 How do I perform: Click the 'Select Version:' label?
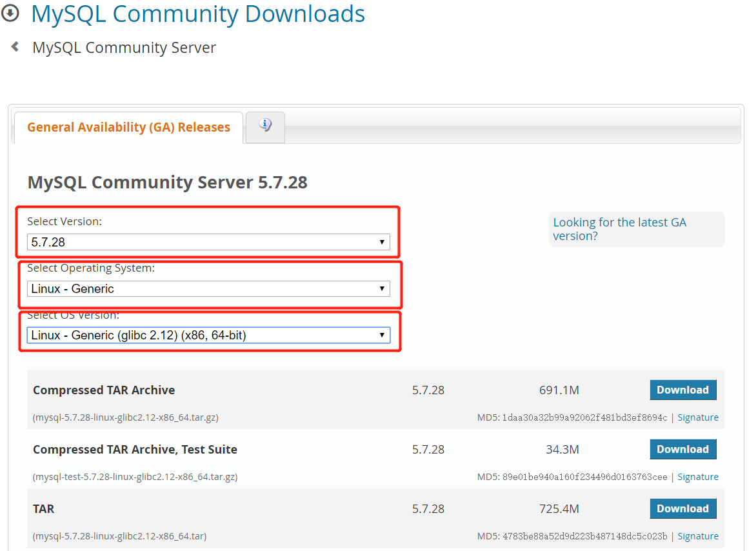(x=65, y=221)
